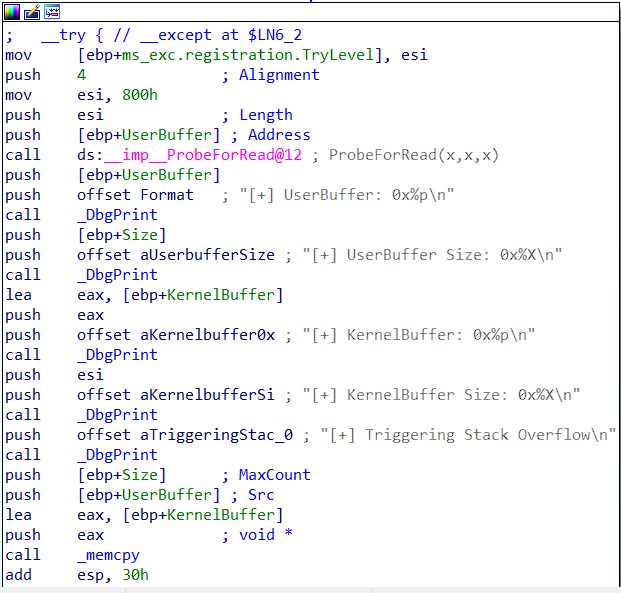Jump to aUserbufferSize string offset
The height and width of the screenshot is (593, 621).
(x=176, y=255)
